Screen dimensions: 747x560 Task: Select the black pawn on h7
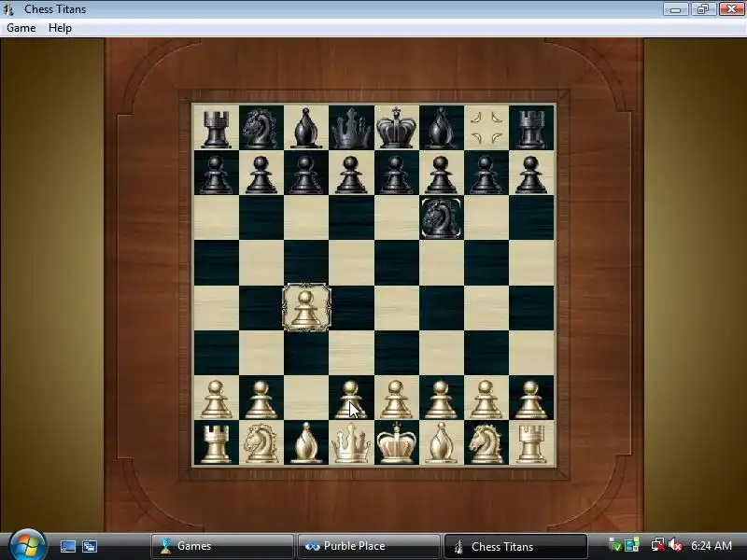coord(531,174)
